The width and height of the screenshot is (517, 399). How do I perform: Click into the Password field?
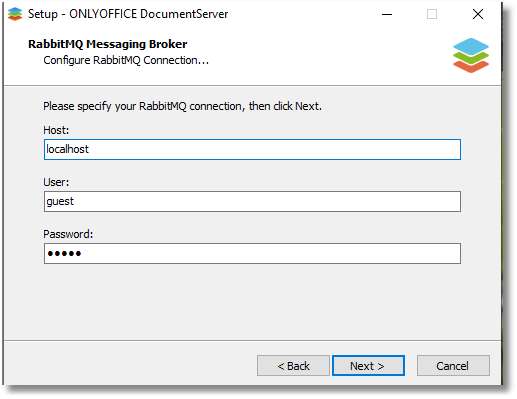point(252,253)
